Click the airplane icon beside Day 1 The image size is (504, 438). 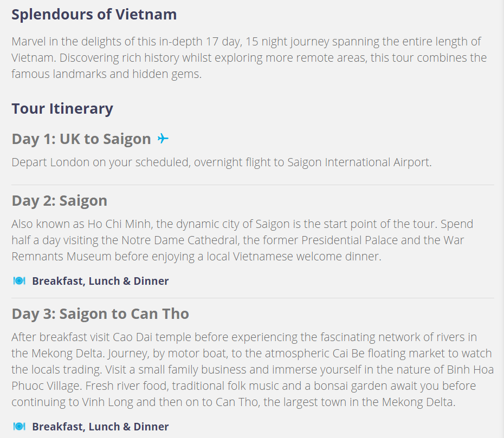click(x=163, y=139)
